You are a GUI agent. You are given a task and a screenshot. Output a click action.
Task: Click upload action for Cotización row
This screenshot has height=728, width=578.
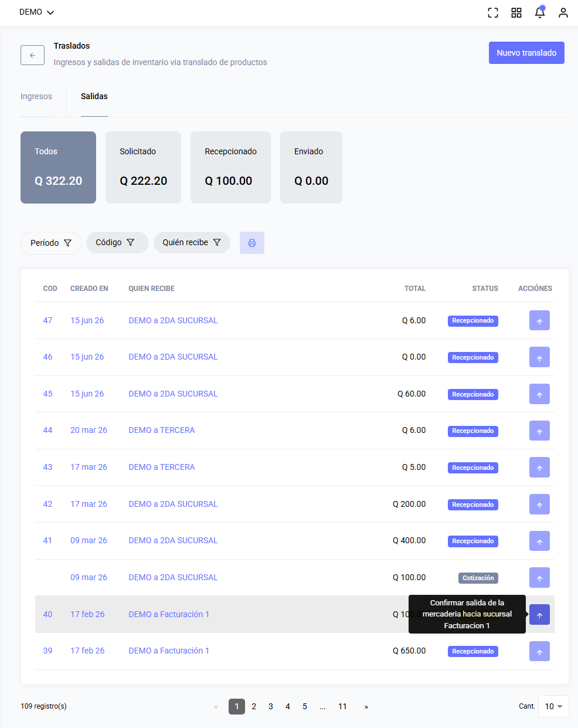pyautogui.click(x=539, y=578)
